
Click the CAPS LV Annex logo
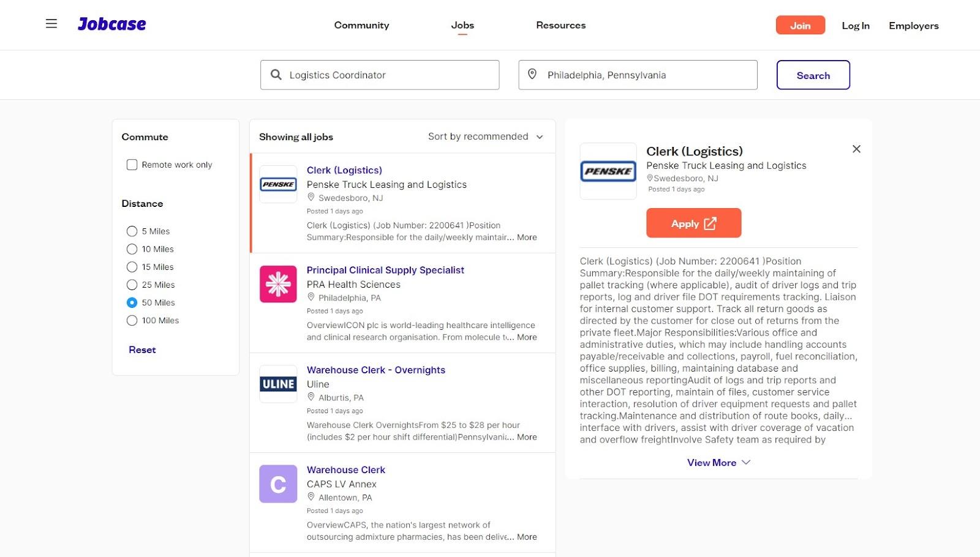click(x=278, y=484)
